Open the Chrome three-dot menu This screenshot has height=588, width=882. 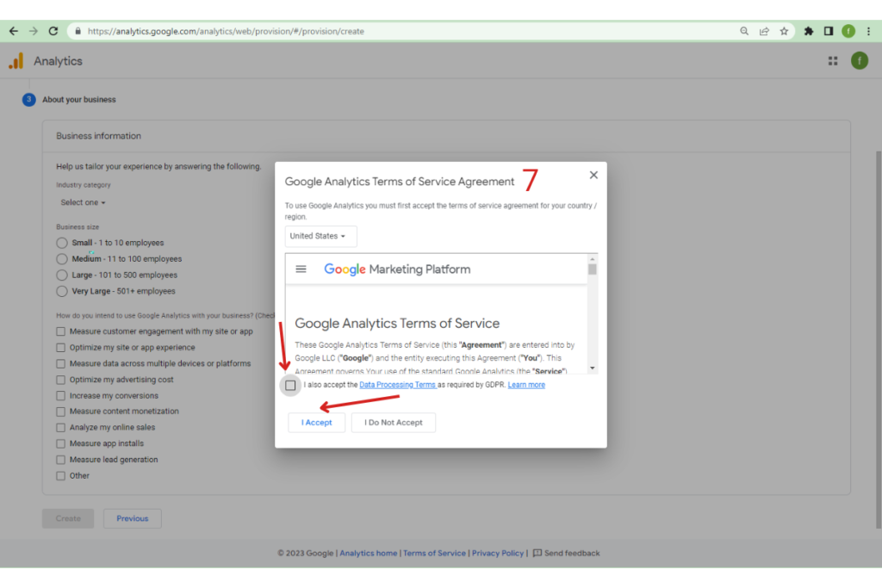pos(868,31)
